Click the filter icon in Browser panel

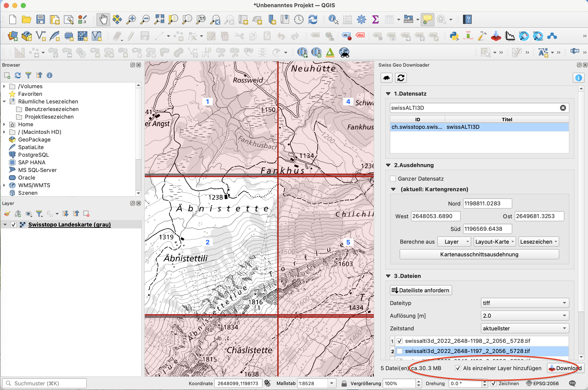click(28, 75)
